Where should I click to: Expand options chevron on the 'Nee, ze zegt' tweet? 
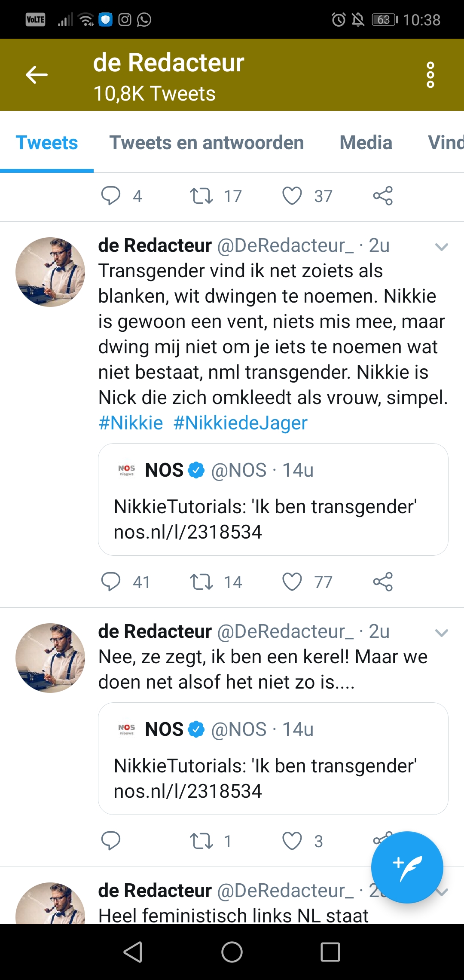(x=441, y=633)
